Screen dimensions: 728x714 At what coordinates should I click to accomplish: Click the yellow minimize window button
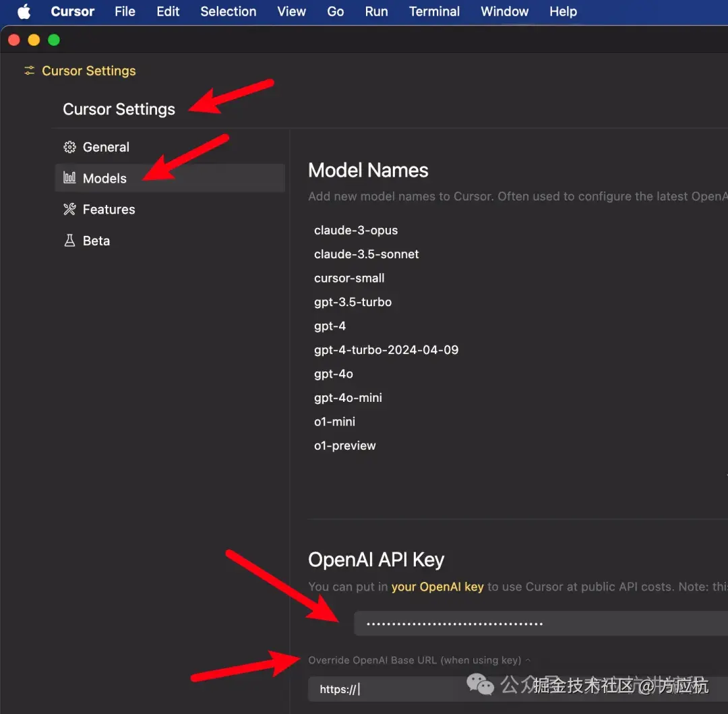(x=34, y=40)
